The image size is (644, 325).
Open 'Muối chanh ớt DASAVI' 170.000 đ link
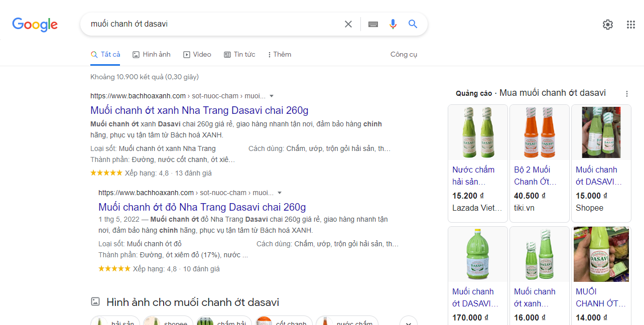point(475,297)
